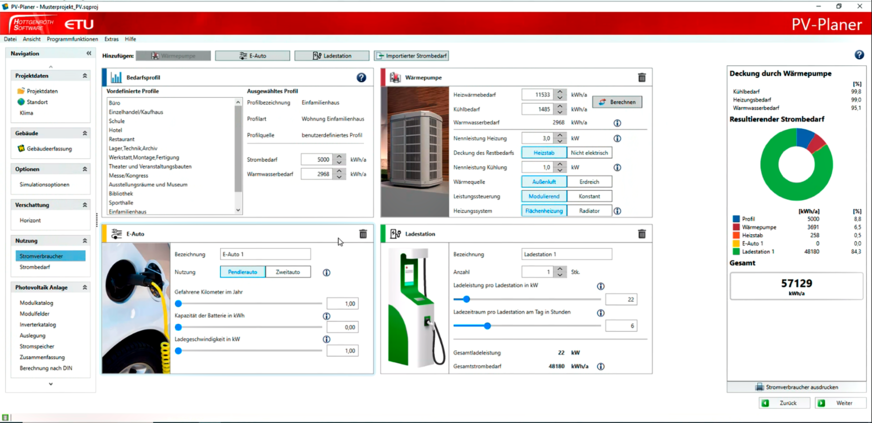Show info for Heizungssystem
872x423 pixels.
(x=617, y=211)
